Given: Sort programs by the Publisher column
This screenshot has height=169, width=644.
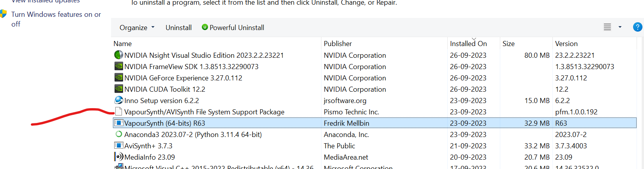Looking at the screenshot, I should point(337,44).
